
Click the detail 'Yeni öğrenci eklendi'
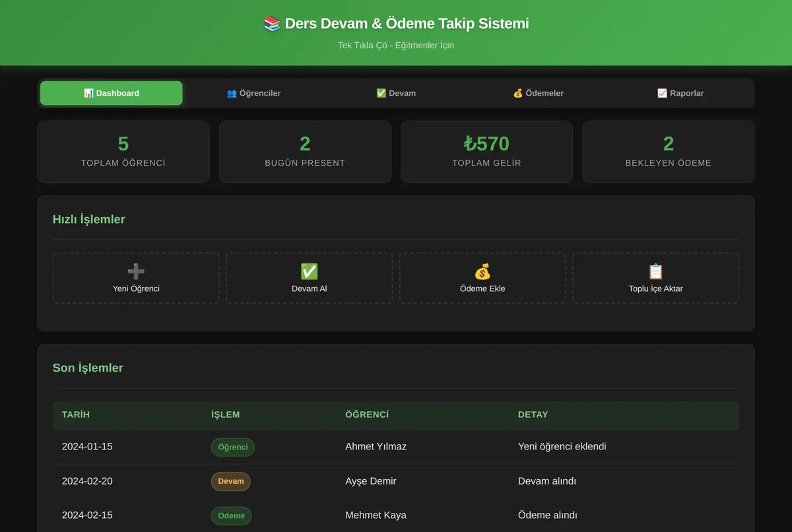tap(562, 447)
